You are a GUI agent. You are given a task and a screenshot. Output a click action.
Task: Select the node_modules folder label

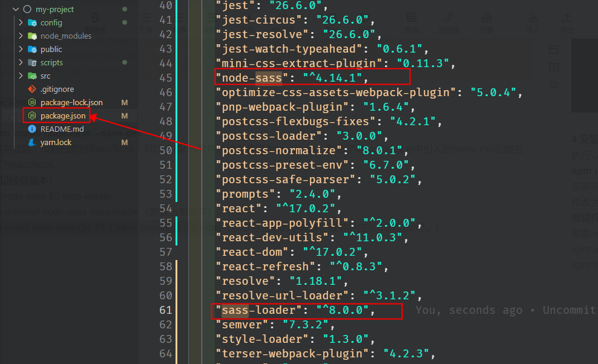(66, 36)
